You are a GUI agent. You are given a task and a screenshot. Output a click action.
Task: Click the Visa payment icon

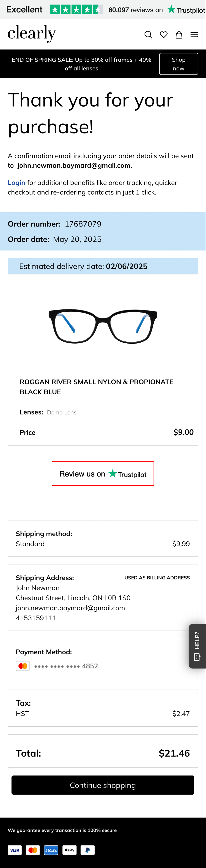(15, 850)
